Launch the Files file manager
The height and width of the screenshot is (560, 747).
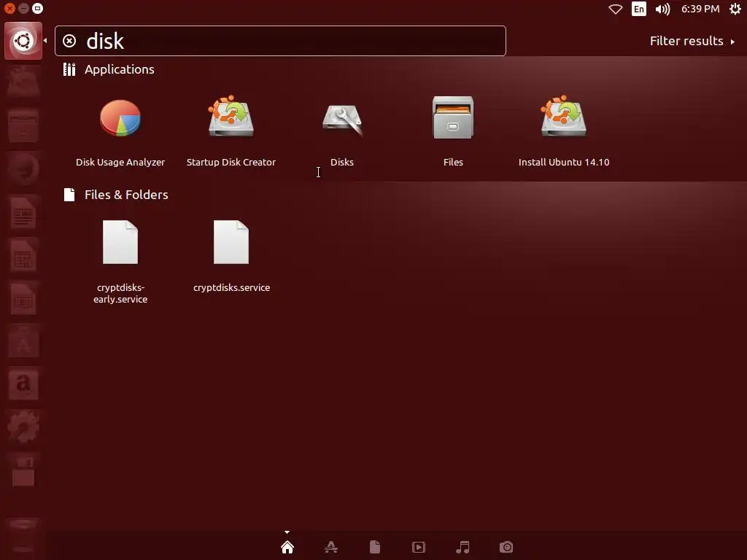click(453, 117)
